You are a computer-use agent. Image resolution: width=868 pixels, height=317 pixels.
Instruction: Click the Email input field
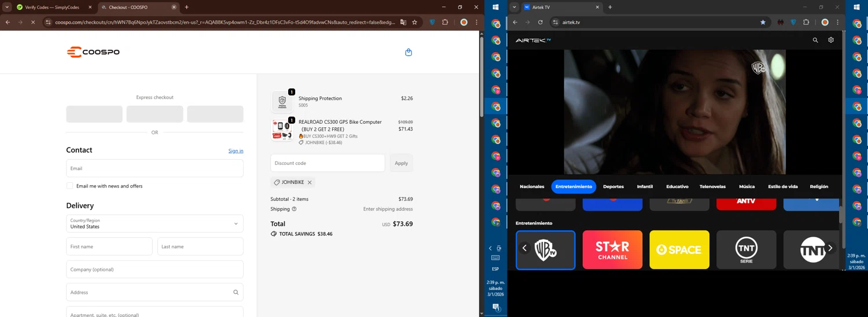[x=155, y=168]
